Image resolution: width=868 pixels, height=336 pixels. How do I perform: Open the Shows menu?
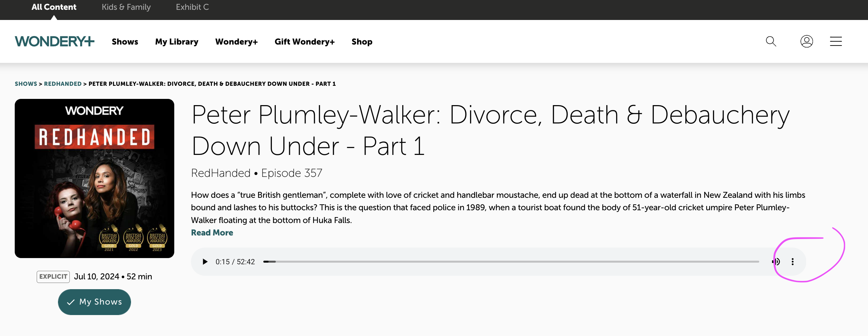point(125,42)
